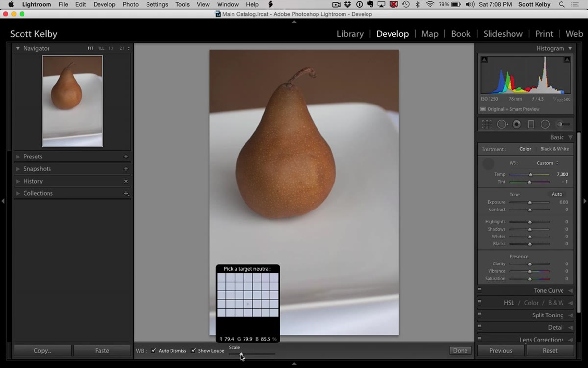Switch to the Slideshow module

(503, 34)
